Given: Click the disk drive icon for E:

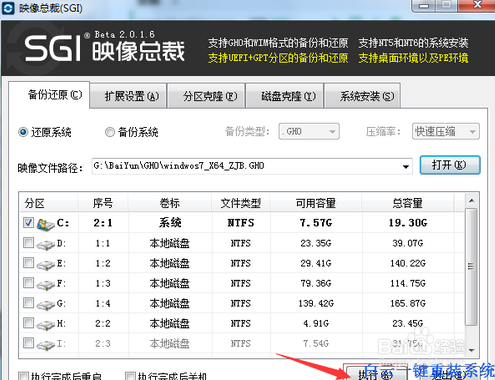Looking at the screenshot, I should tap(46, 265).
